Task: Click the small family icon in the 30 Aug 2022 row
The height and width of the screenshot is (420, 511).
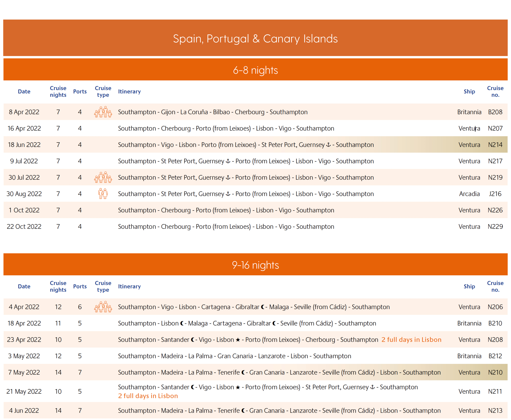Action: point(103,193)
